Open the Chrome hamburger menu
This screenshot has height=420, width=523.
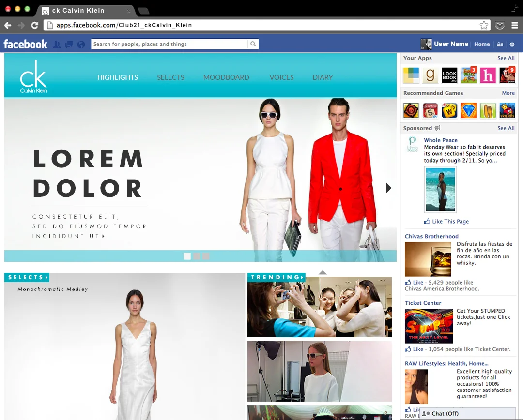(515, 25)
